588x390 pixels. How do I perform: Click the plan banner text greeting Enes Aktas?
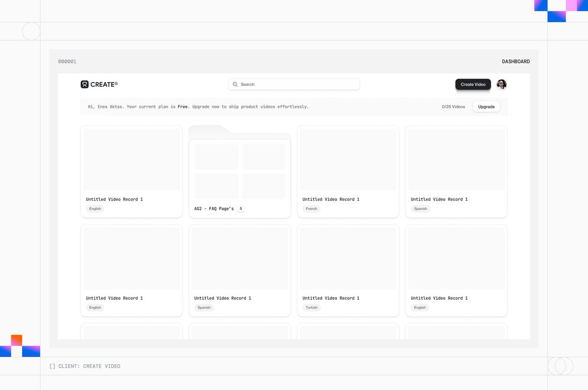click(x=198, y=106)
